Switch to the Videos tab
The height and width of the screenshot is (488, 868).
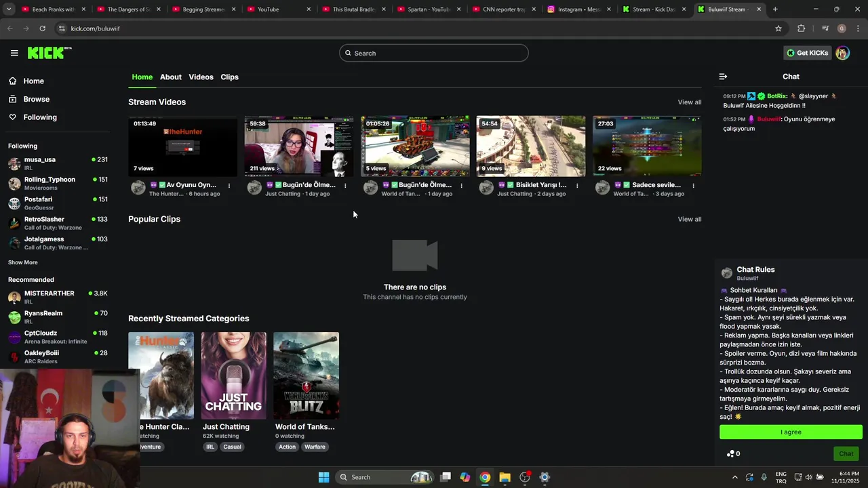coord(201,77)
